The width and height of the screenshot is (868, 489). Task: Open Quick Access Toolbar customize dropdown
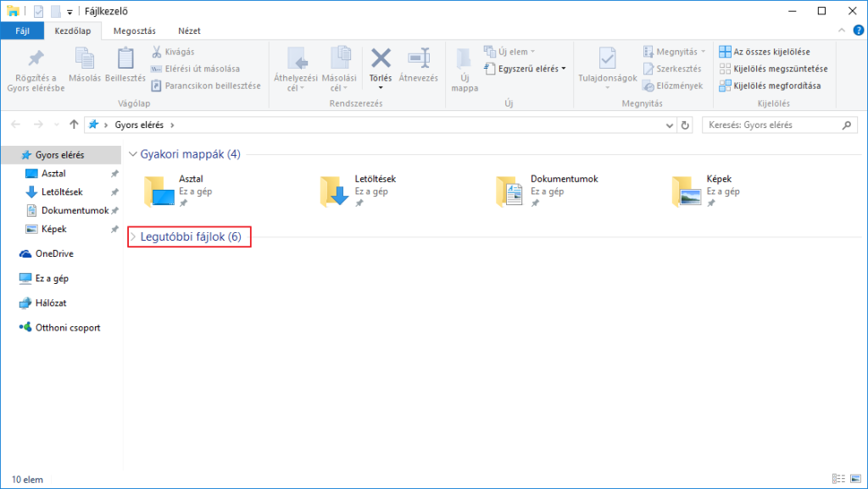(x=70, y=12)
